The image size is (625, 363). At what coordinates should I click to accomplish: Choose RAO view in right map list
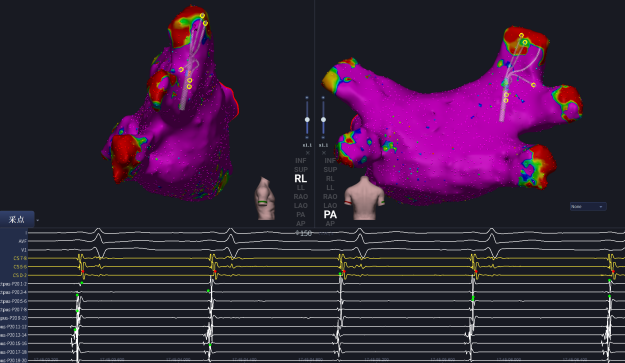pyautogui.click(x=330, y=197)
